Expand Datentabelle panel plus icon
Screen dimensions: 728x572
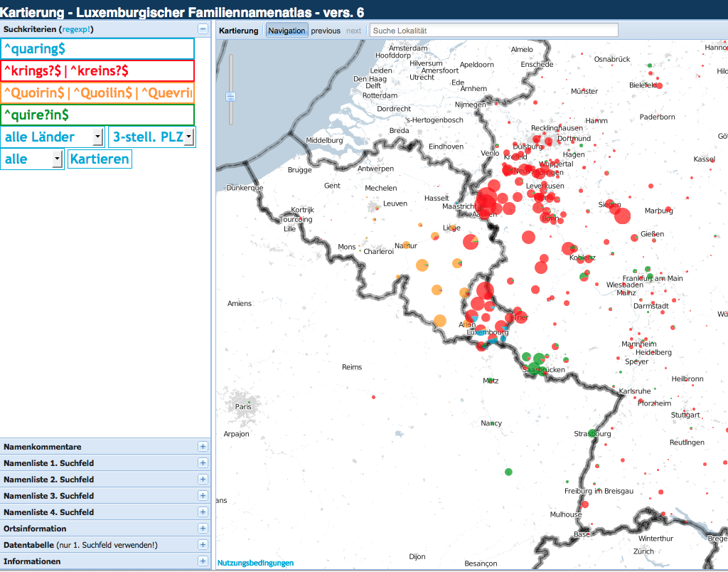(x=203, y=545)
